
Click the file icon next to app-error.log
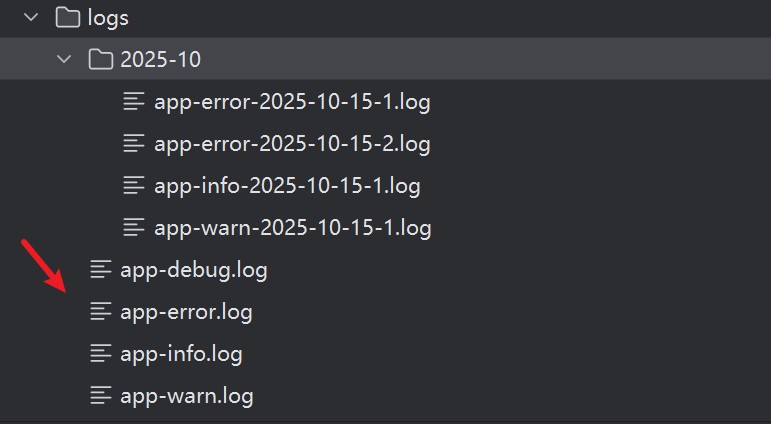[100, 311]
